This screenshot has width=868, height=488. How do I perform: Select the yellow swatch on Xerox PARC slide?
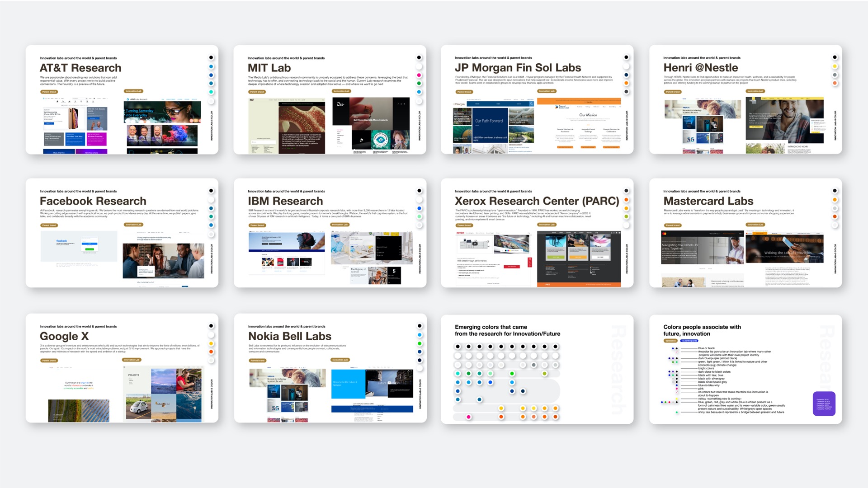click(x=627, y=208)
